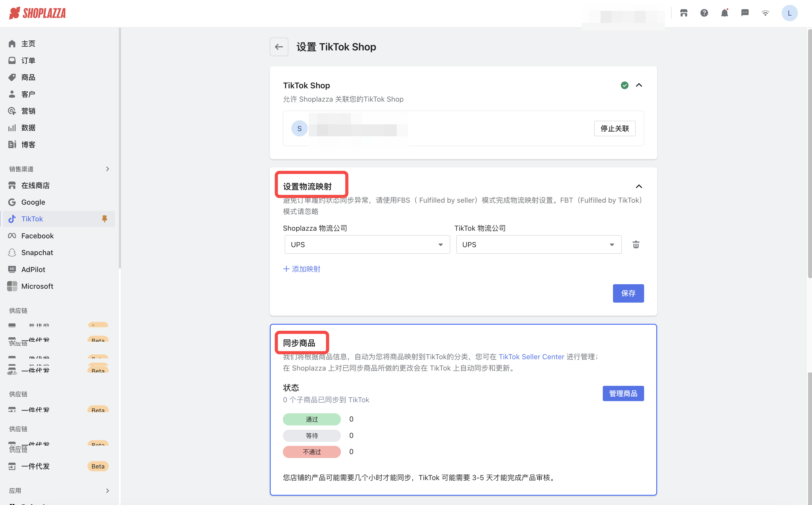Click the bottom 一件代发 Beta item
812x505 pixels.
point(59,466)
